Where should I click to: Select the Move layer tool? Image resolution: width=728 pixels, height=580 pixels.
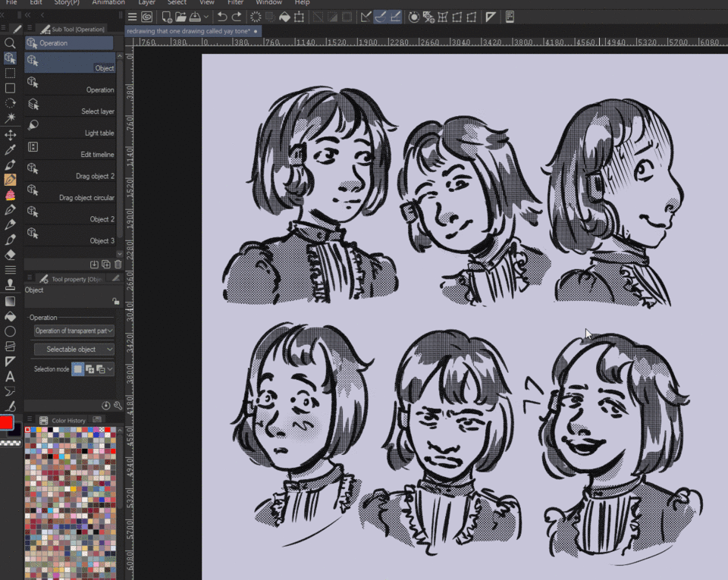[10, 134]
